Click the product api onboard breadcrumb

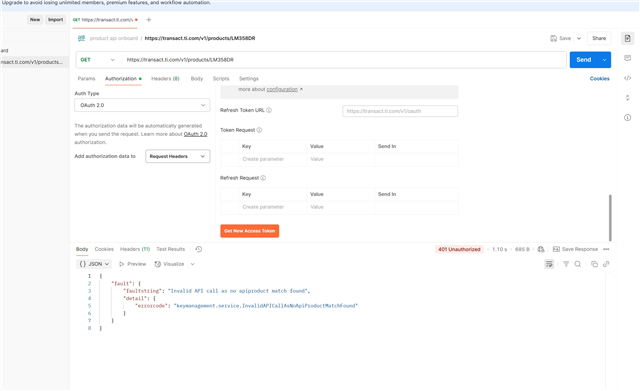point(113,38)
